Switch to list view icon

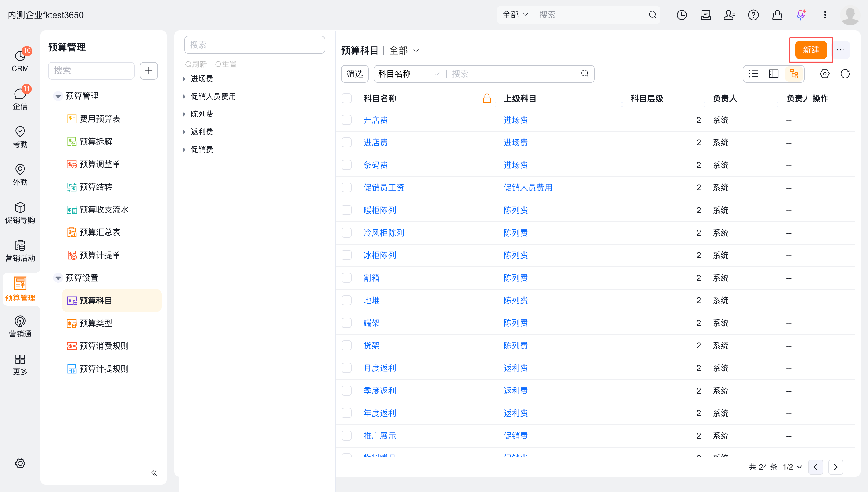[753, 74]
